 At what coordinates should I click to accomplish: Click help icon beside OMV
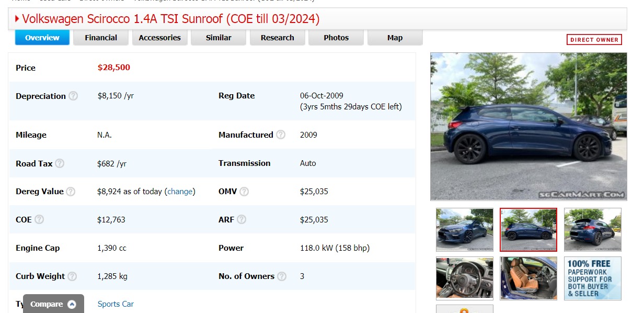click(x=244, y=192)
